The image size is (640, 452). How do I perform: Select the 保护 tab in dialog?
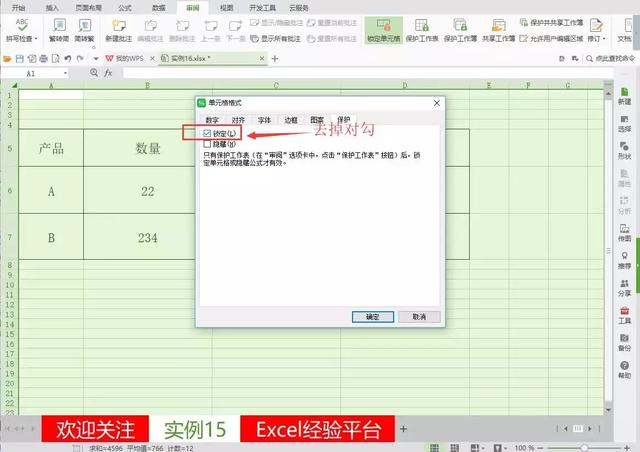click(x=344, y=119)
